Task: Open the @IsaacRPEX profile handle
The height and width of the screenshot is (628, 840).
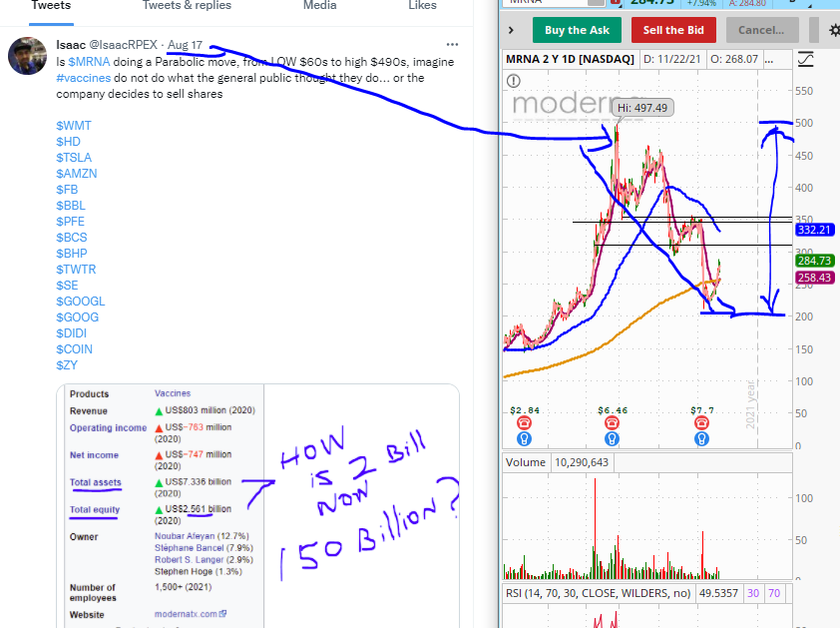Action: coord(124,45)
